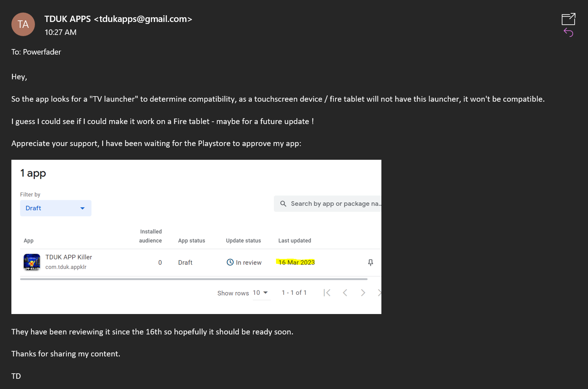The width and height of the screenshot is (588, 389).
Task: Go to previous page chevron
Action: (x=345, y=293)
